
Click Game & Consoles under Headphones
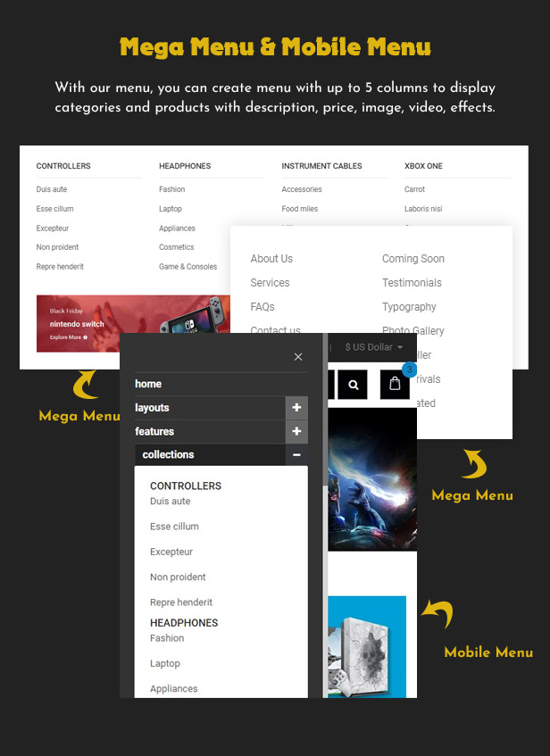[187, 267]
